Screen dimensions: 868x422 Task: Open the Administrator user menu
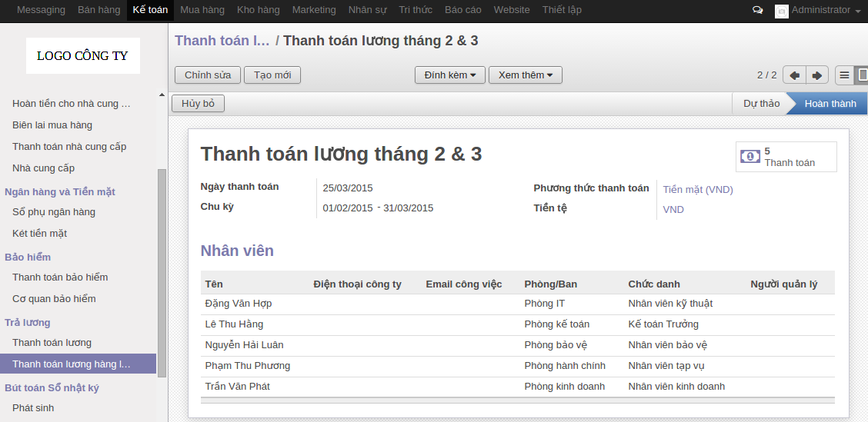825,11
